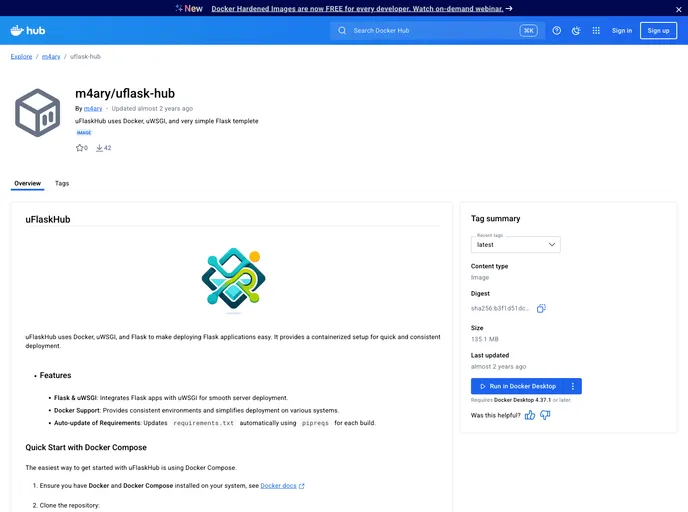The image size is (688, 512).
Task: Click the m4ary/uflask-hub repository cube logo
Action: pyautogui.click(x=38, y=112)
